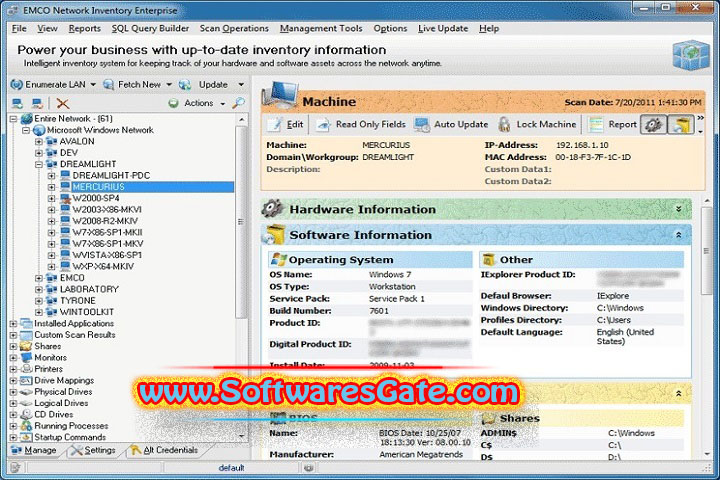The image size is (720, 480).
Task: Collapse the Entire Network root node
Action: [x=13, y=119]
